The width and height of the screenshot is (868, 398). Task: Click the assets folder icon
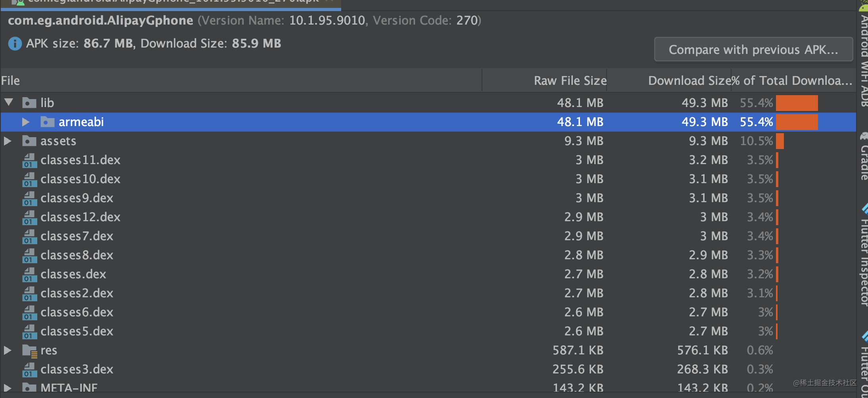(x=29, y=141)
